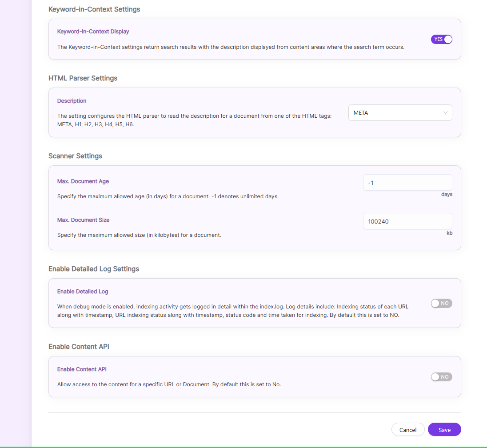The height and width of the screenshot is (448, 487).
Task: Open the Description META tag dropdown
Action: 400,113
